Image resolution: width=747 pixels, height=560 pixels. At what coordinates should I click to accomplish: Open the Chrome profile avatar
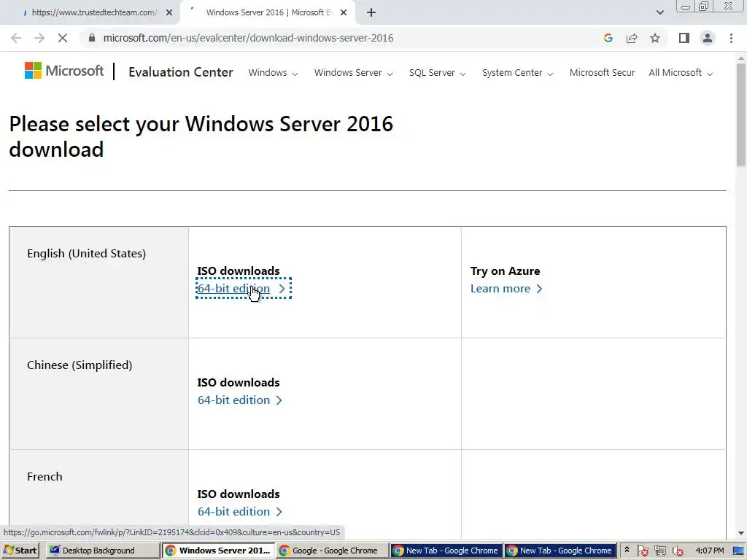[708, 38]
